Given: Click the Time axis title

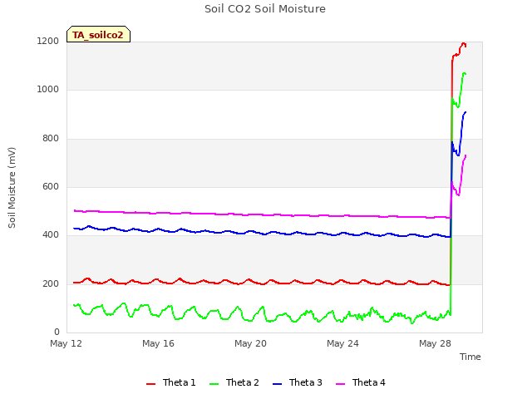Looking at the screenshot, I should click(x=470, y=357).
